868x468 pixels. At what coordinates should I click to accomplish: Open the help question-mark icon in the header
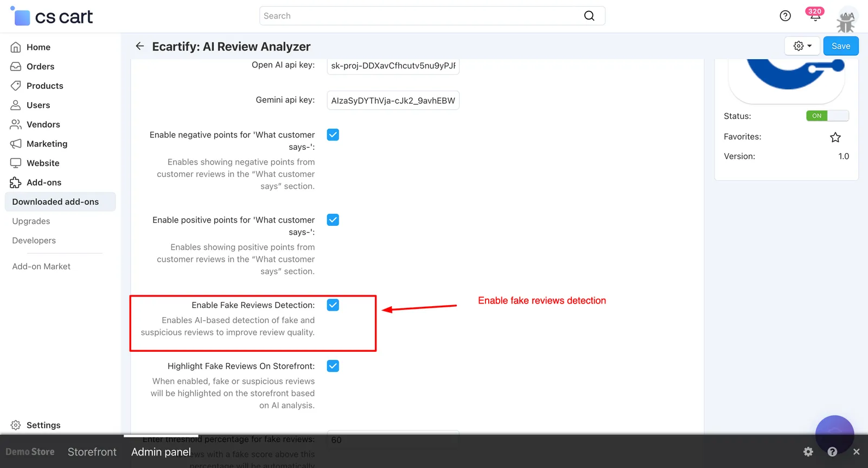pos(785,16)
